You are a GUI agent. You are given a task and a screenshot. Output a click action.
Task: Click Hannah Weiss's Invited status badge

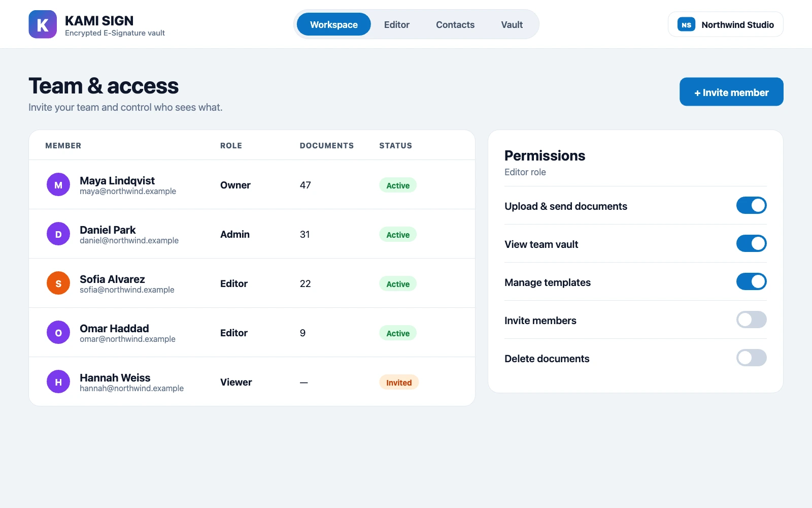point(399,383)
